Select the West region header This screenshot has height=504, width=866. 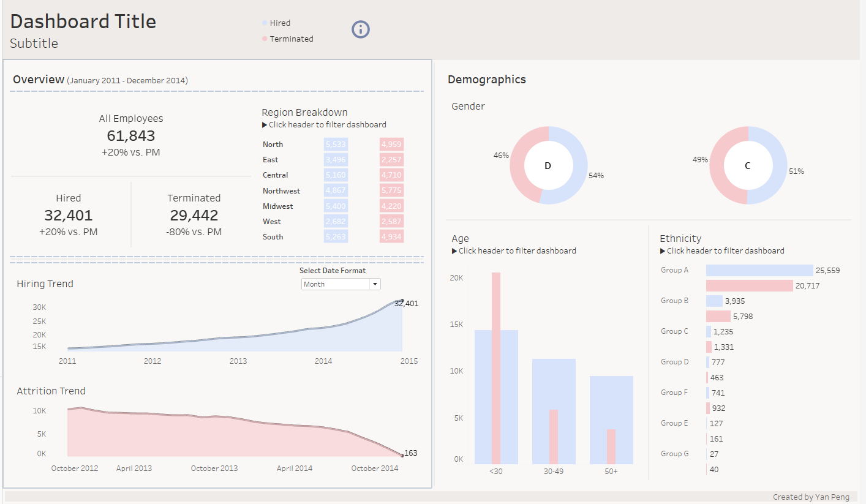(x=272, y=222)
